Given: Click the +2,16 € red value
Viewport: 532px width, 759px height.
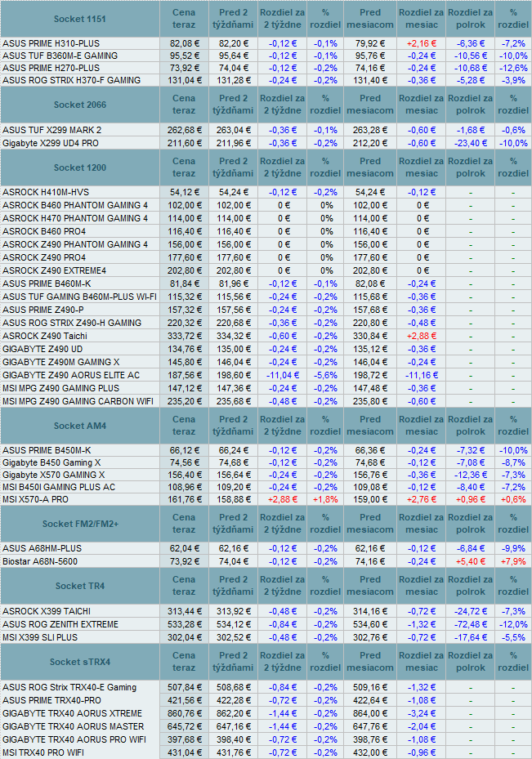Looking at the screenshot, I should 421,43.
